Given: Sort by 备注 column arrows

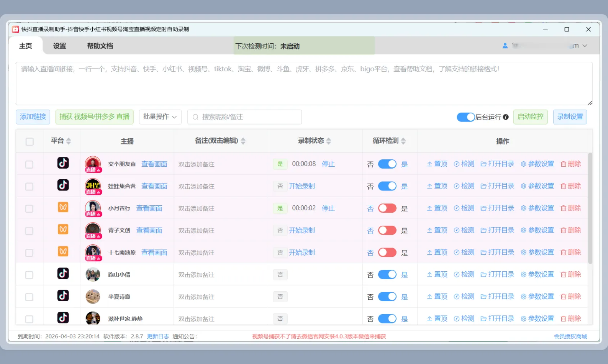Looking at the screenshot, I should coord(243,141).
